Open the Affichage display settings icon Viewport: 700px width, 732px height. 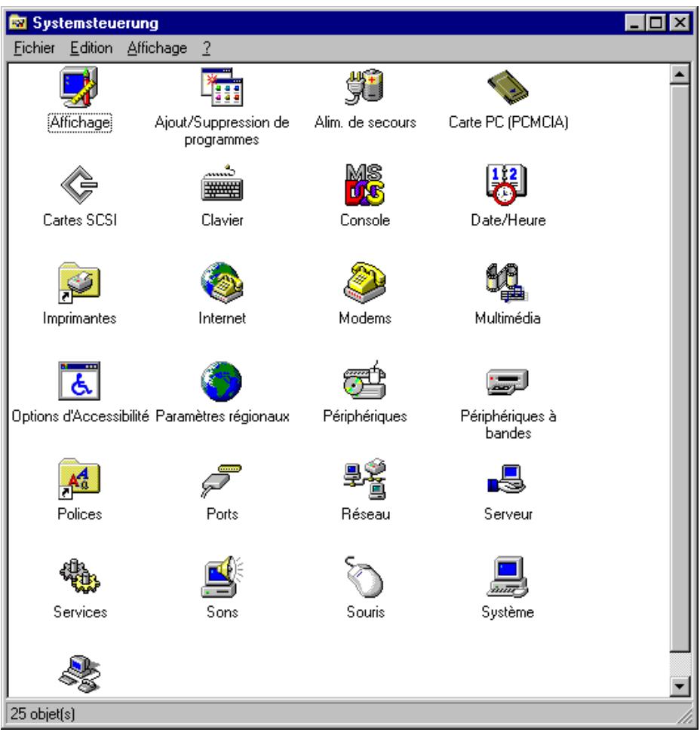79,87
